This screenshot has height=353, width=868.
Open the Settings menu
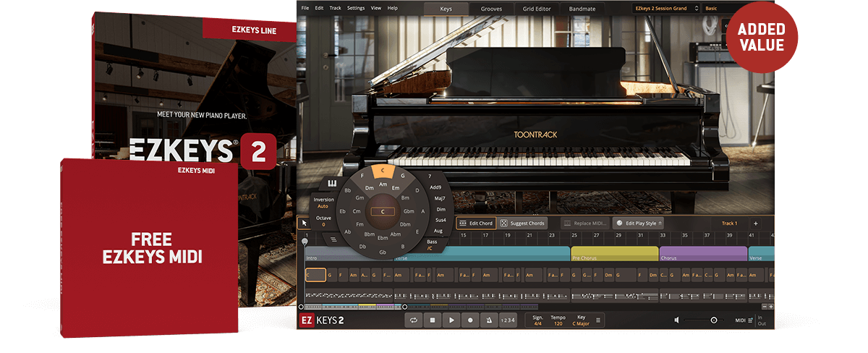click(x=356, y=8)
